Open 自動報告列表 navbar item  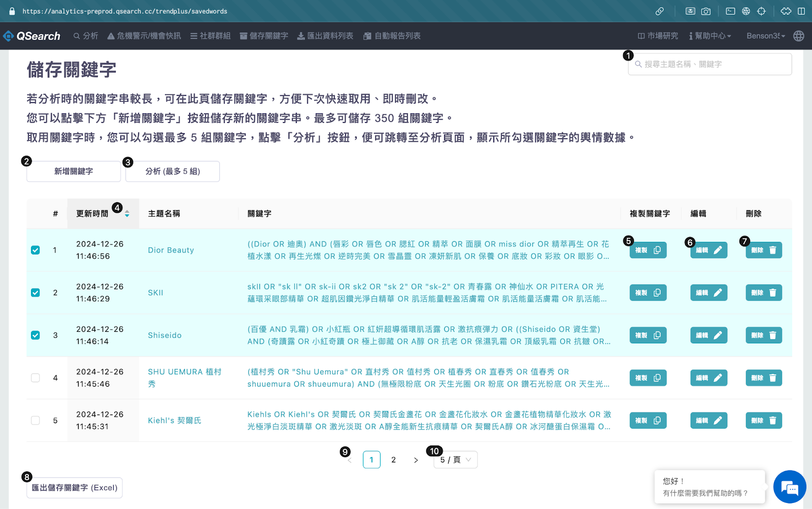point(392,36)
